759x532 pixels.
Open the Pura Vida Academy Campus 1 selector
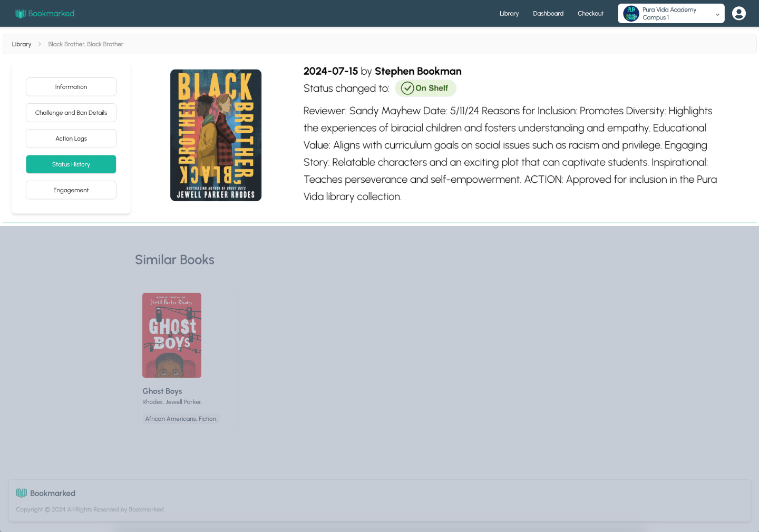pos(670,14)
